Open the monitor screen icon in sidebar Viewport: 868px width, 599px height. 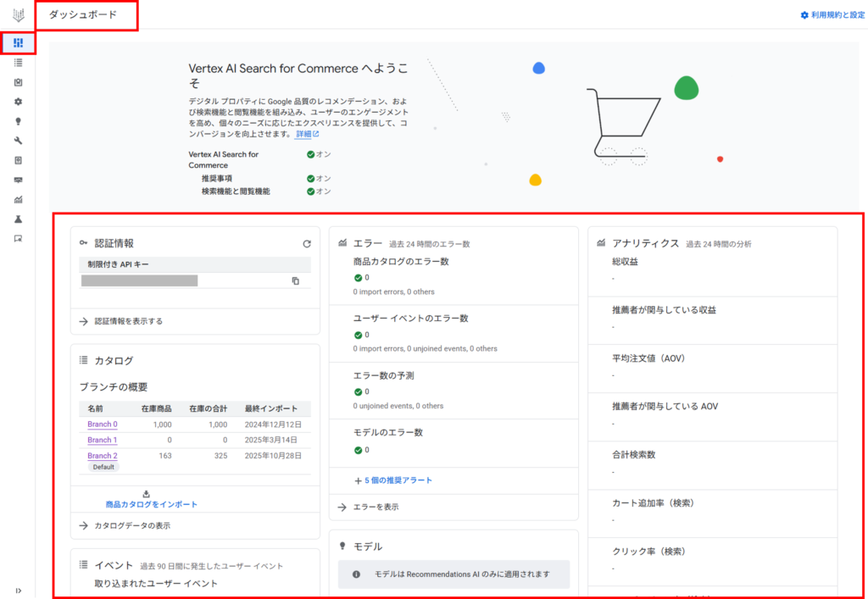(x=19, y=180)
